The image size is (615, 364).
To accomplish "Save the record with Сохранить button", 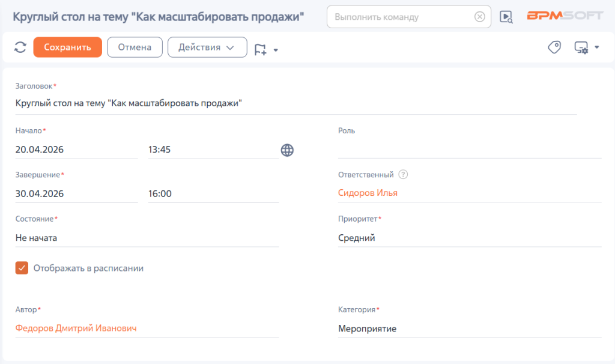I will [67, 47].
